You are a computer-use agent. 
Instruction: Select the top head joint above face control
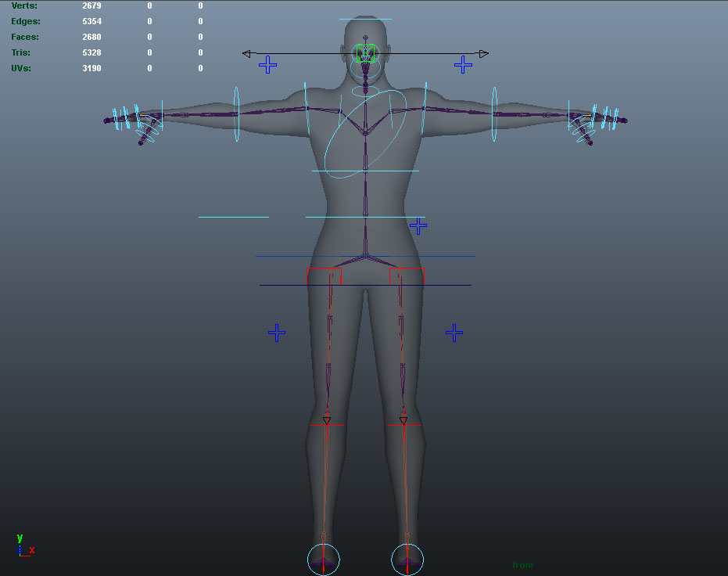365,38
